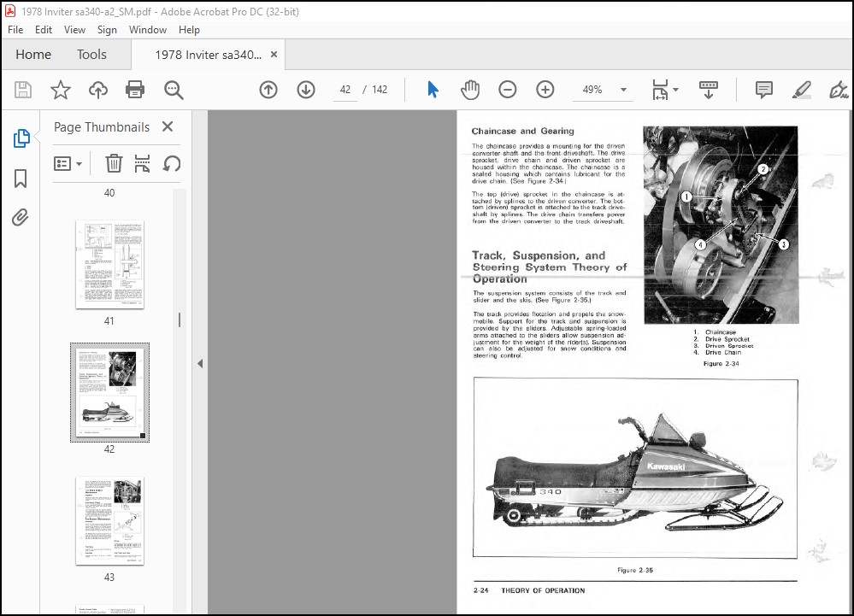The width and height of the screenshot is (854, 616).
Task: Open the Attachments paperclip panel
Action: pyautogui.click(x=21, y=217)
